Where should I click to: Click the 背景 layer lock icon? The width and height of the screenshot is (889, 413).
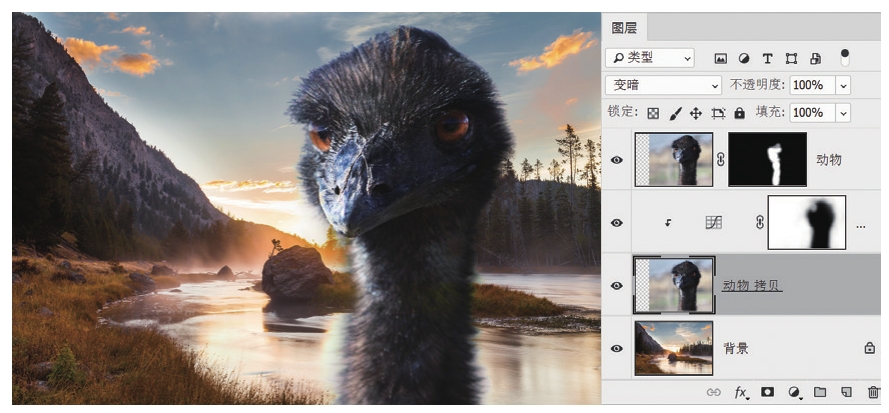pos(870,348)
